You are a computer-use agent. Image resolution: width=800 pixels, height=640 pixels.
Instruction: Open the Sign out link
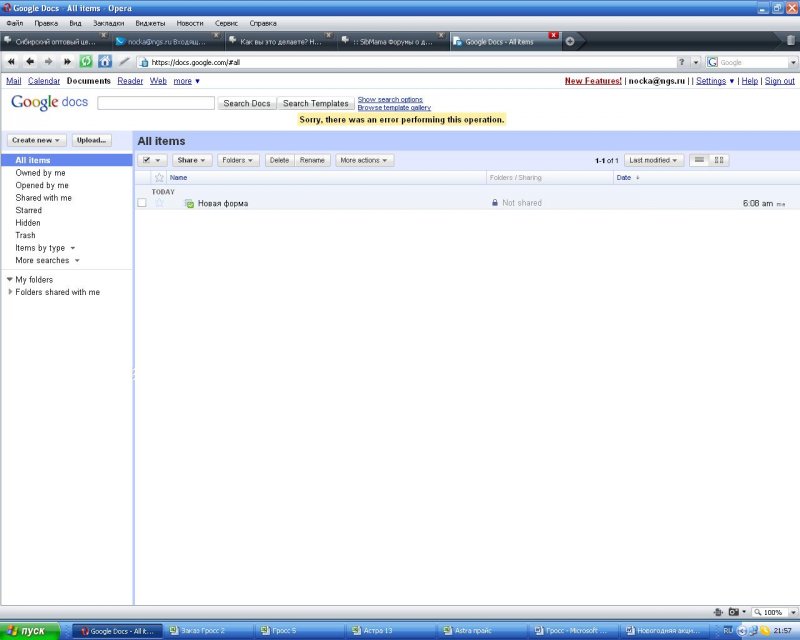pos(780,81)
